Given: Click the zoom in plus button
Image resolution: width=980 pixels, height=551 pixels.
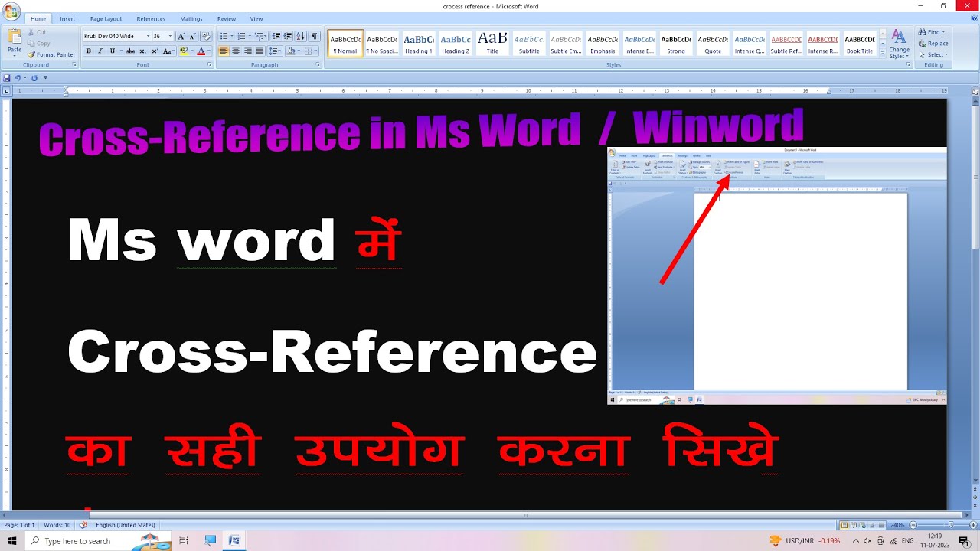Looking at the screenshot, I should (x=975, y=525).
